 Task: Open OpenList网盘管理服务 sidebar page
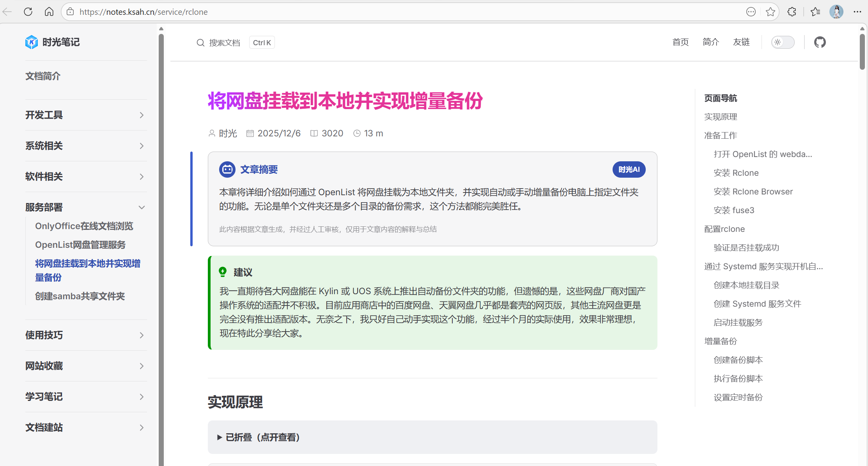tap(80, 245)
